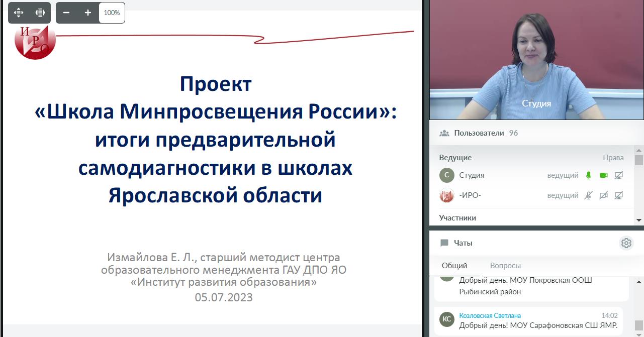Click the users group icon
The image size is (644, 337).
(x=444, y=133)
